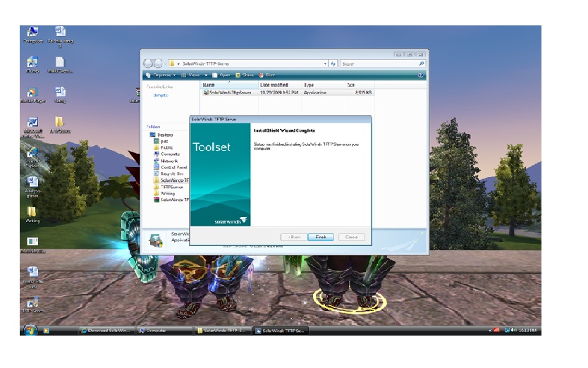Switch to Computer taskbar window
588x368 pixels.
pyautogui.click(x=164, y=331)
